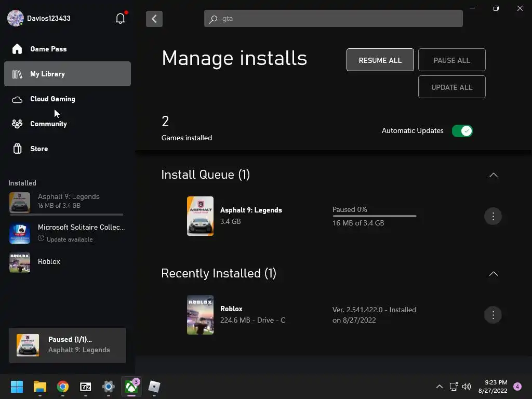Click the 'Manage installs' page heading
The height and width of the screenshot is (399, 532).
[x=234, y=58]
